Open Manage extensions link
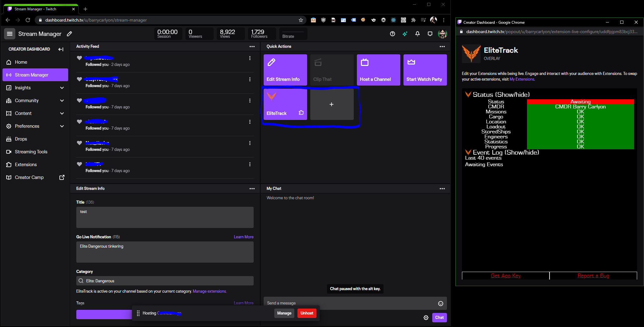The image size is (644, 327). [x=210, y=291]
